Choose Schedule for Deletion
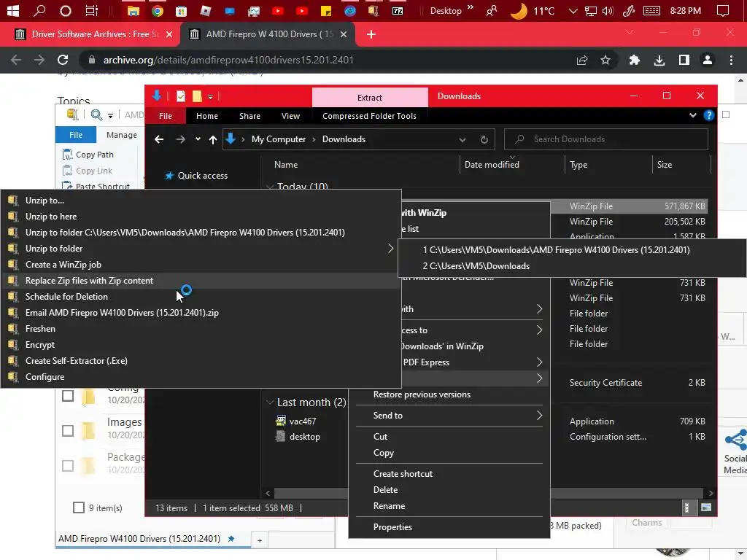Image resolution: width=747 pixels, height=560 pixels. (201, 297)
